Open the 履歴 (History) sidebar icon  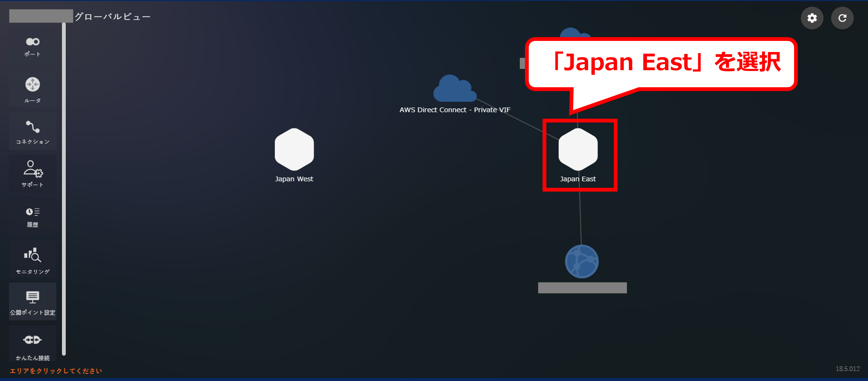click(32, 217)
